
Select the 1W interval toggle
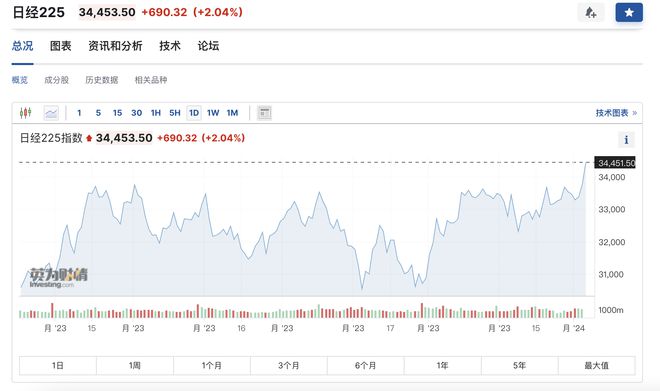213,113
